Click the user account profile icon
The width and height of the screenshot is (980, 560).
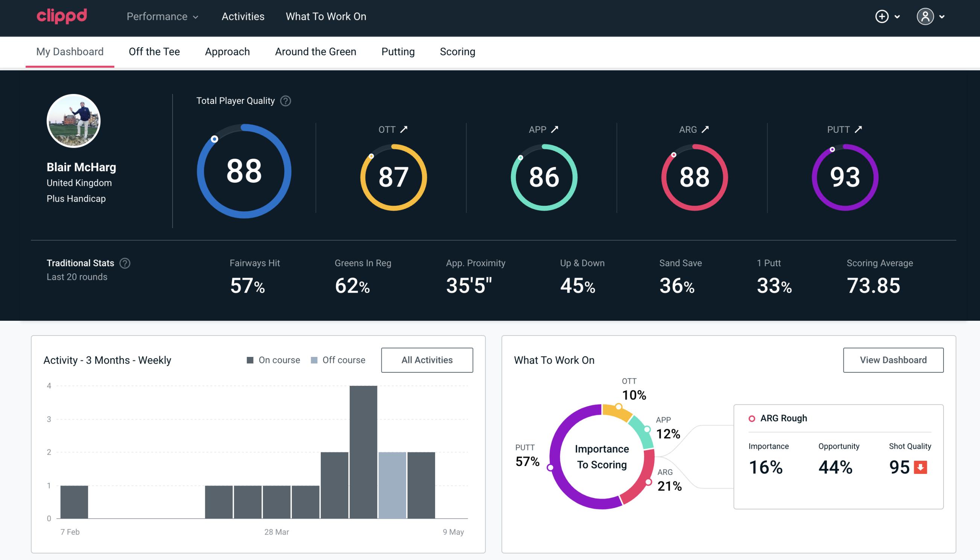click(x=925, y=16)
